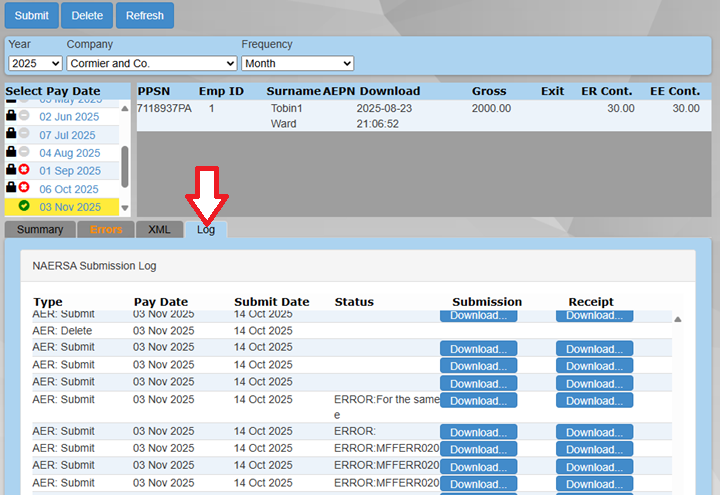Select the 04 Aug 2025 pay date link
This screenshot has height=495, width=720.
click(70, 153)
